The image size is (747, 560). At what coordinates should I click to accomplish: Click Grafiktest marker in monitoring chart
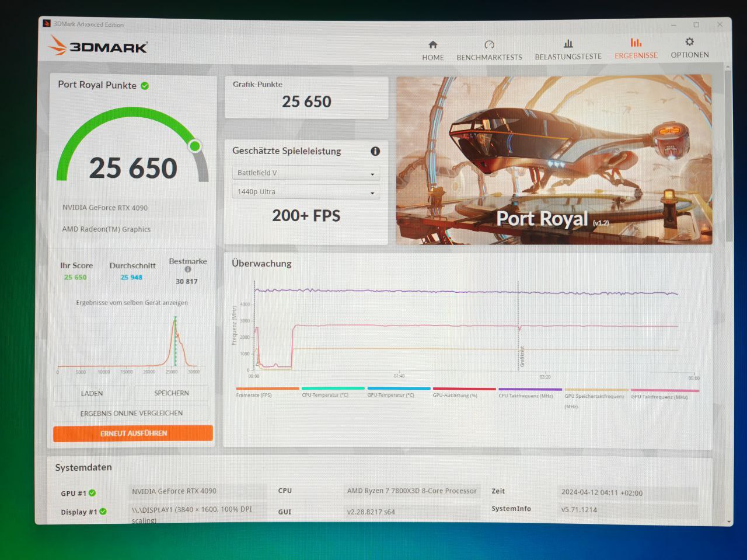click(x=521, y=356)
